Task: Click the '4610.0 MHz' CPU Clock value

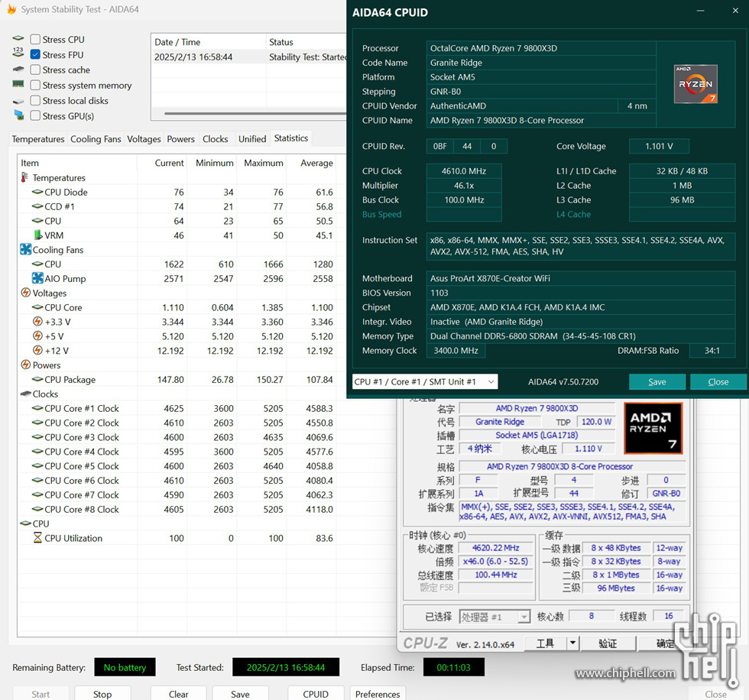Action: point(464,171)
